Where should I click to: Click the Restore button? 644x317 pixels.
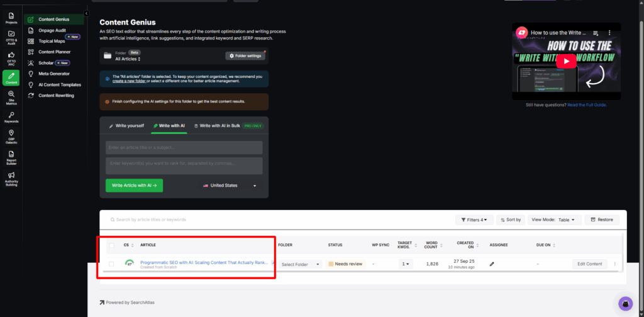[602, 220]
